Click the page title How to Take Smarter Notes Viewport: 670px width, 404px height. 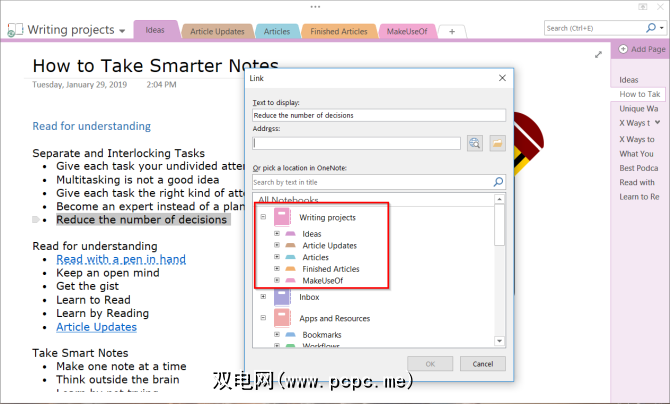(x=156, y=65)
